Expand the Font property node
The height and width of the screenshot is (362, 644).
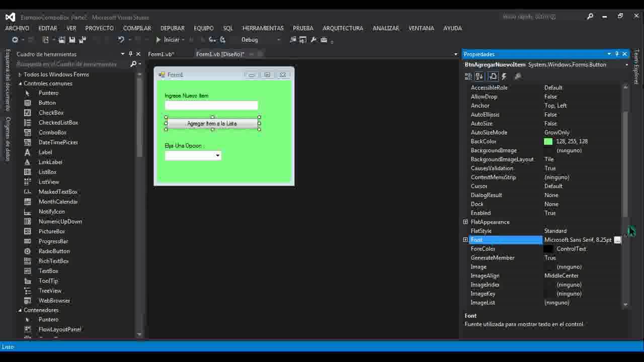click(465, 240)
